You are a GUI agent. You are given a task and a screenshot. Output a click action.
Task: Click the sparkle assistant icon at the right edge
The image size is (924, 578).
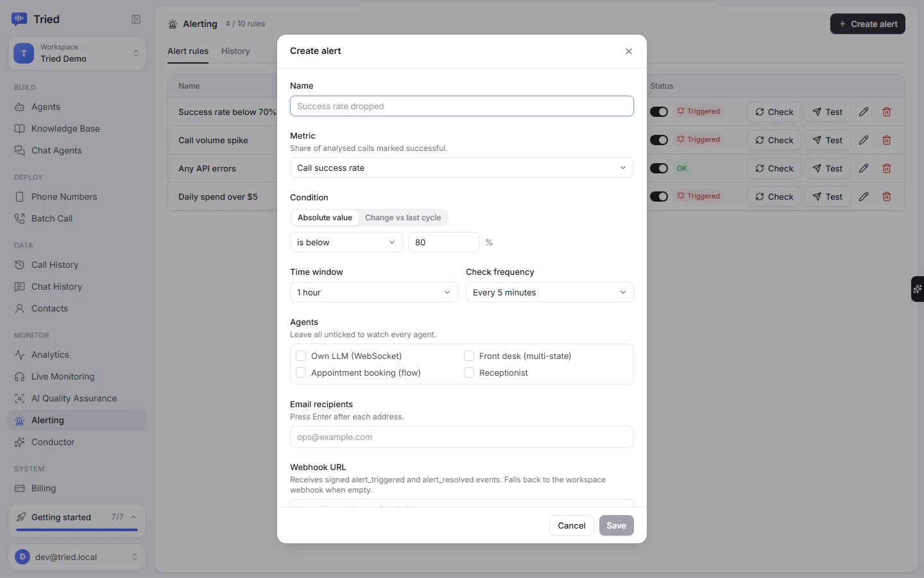tap(918, 289)
